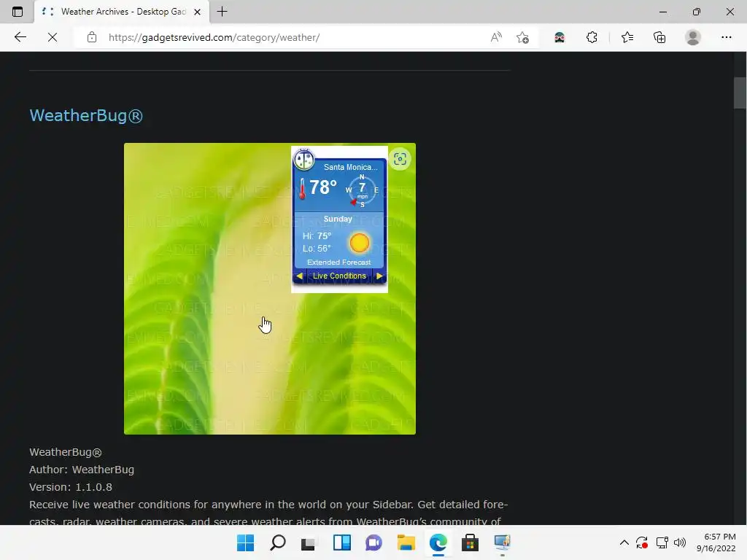The image size is (747, 560).
Task: Open Task View on taskbar
Action: click(309, 542)
